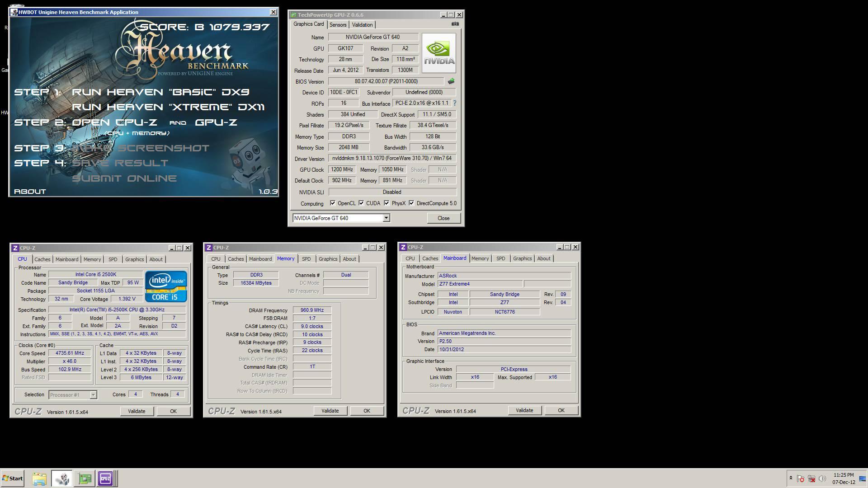The width and height of the screenshot is (868, 488).
Task: Click the Windows Start button
Action: [x=12, y=479]
